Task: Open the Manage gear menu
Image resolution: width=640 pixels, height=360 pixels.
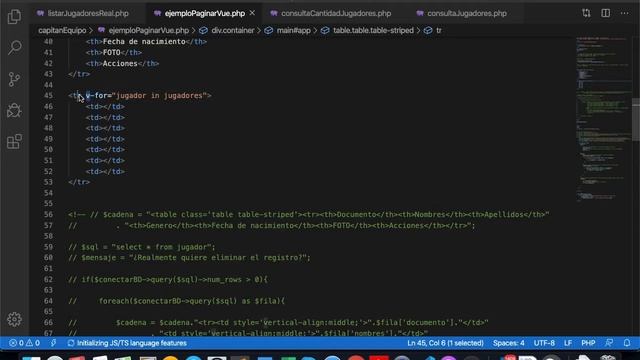Action: [x=14, y=320]
